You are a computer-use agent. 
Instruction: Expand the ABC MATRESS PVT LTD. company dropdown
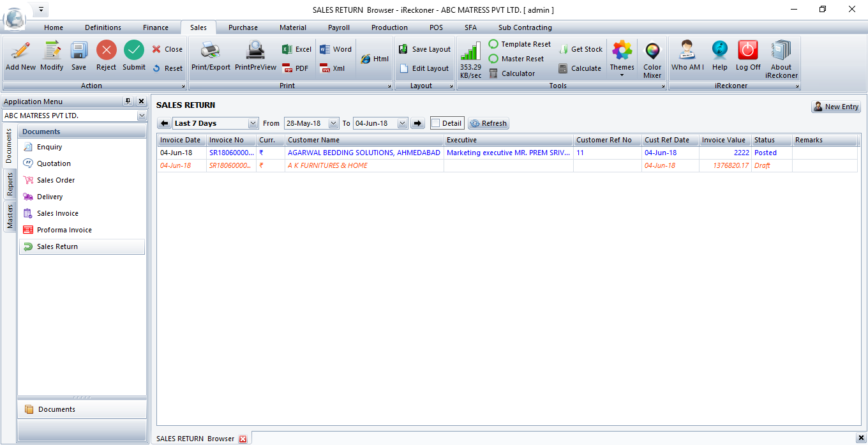coord(142,116)
